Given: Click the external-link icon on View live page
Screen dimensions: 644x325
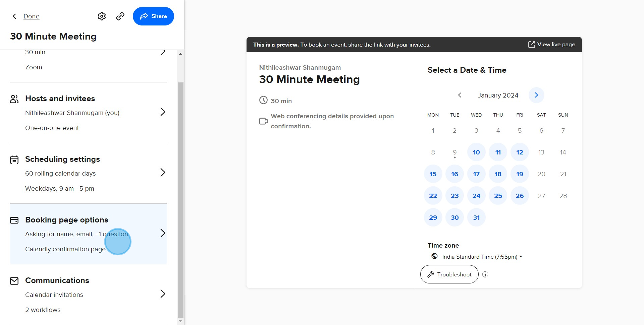Looking at the screenshot, I should click(532, 44).
